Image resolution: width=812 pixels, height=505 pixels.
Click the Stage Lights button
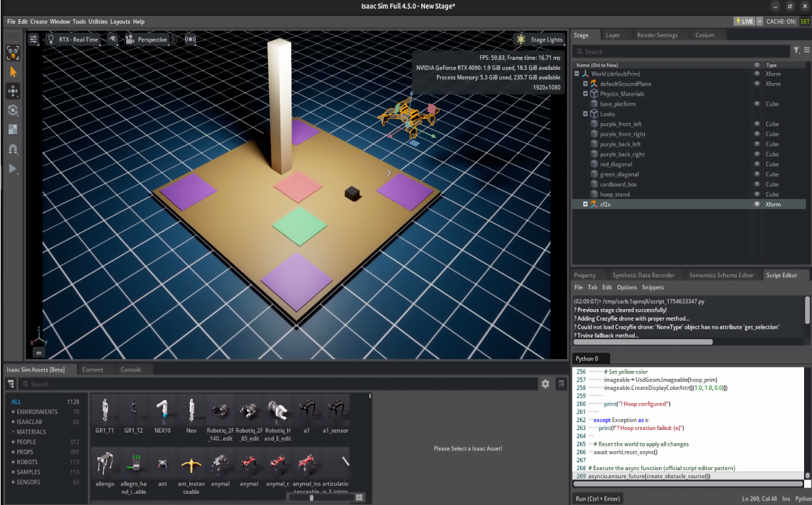(540, 39)
